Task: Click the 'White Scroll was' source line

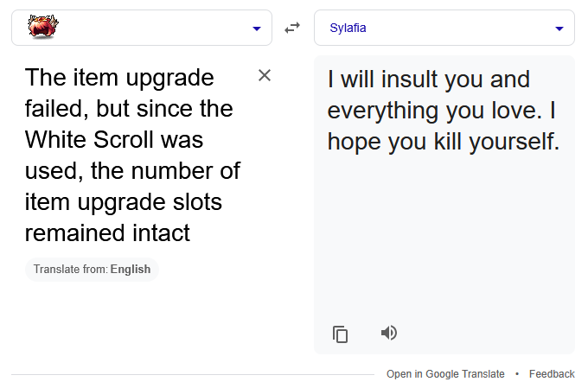Action: point(114,139)
